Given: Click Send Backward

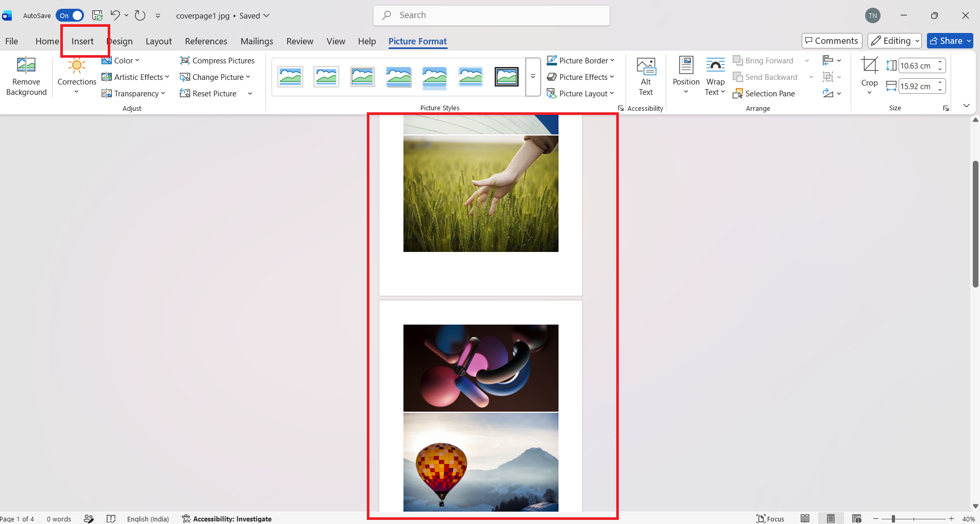Looking at the screenshot, I should point(765,77).
